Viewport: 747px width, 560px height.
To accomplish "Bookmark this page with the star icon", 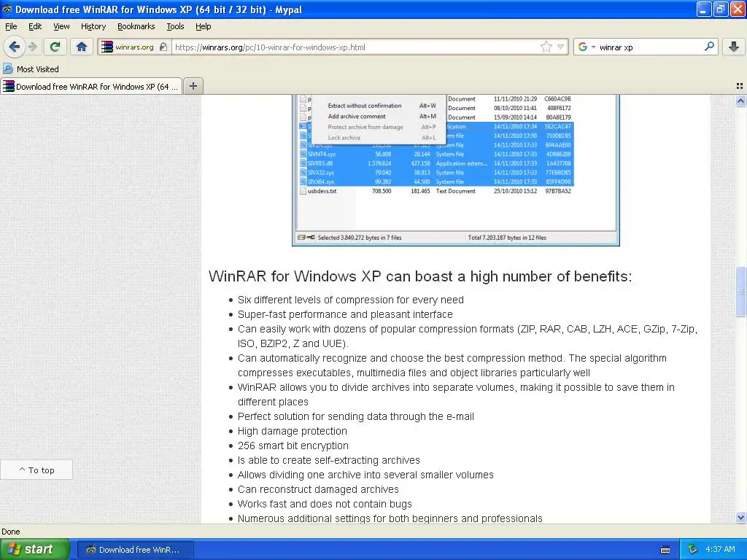I will (x=546, y=47).
